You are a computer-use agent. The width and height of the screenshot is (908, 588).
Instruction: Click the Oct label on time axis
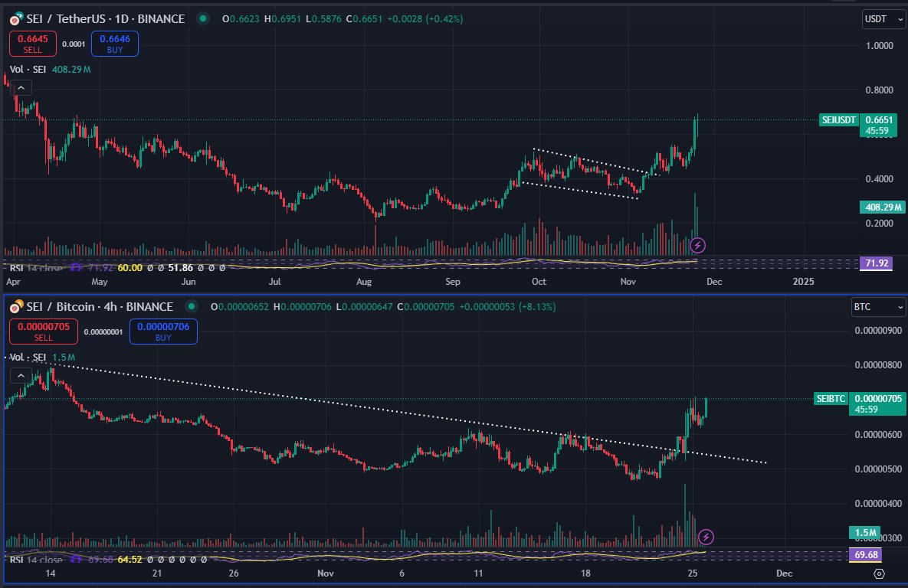(539, 282)
